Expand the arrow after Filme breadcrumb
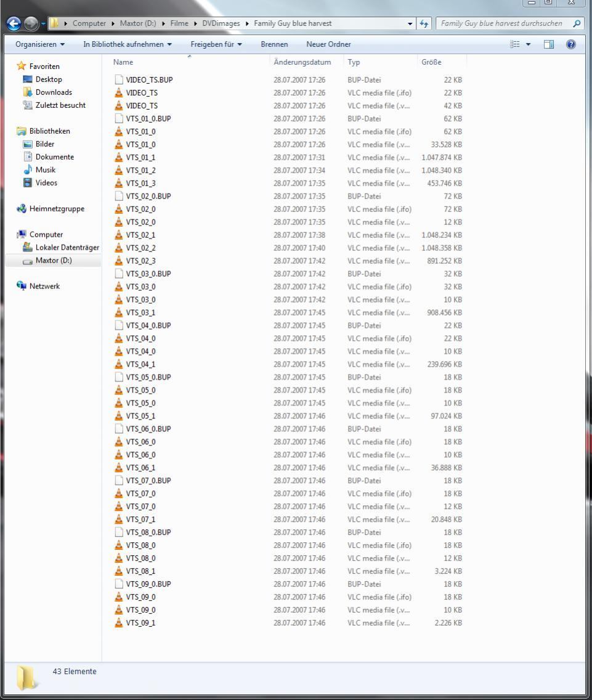 pos(195,23)
